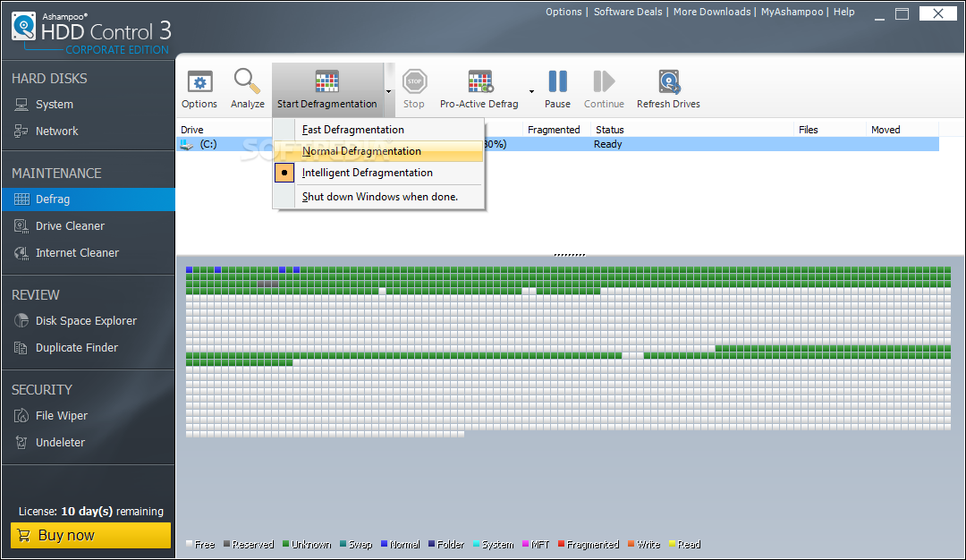
Task: Select Defrag in Maintenance sidebar
Action: [x=88, y=199]
